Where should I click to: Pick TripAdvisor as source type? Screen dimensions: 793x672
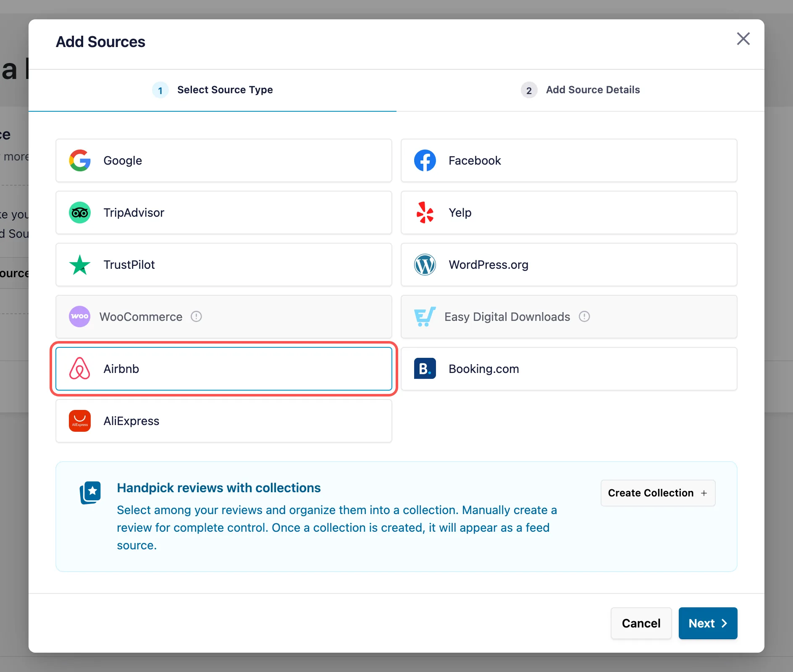[224, 213]
